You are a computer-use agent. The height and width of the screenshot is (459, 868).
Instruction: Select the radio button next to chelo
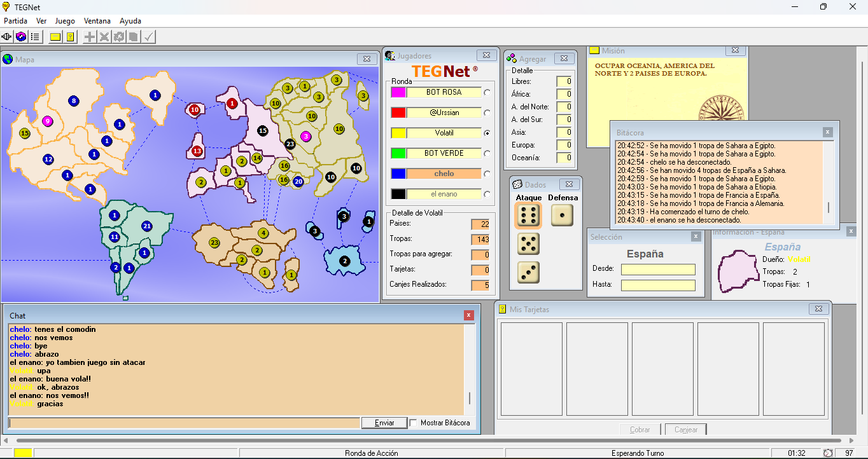coord(487,174)
